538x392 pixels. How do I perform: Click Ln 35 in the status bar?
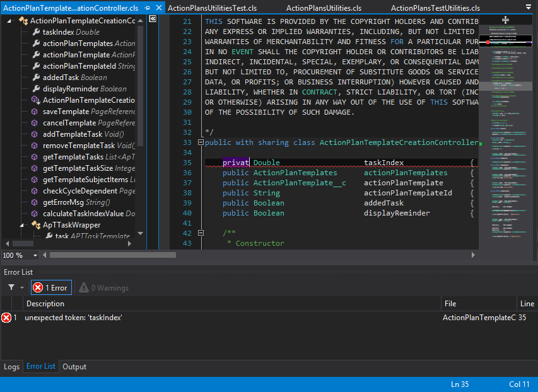(460, 384)
